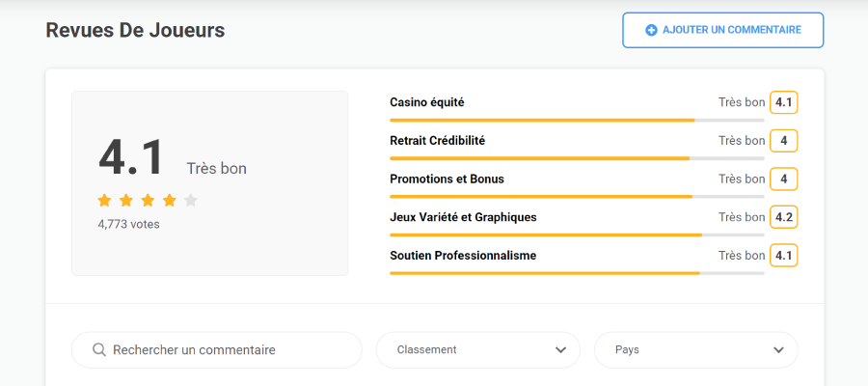
Task: Click the Revues De Joueurs heading
Action: point(135,30)
